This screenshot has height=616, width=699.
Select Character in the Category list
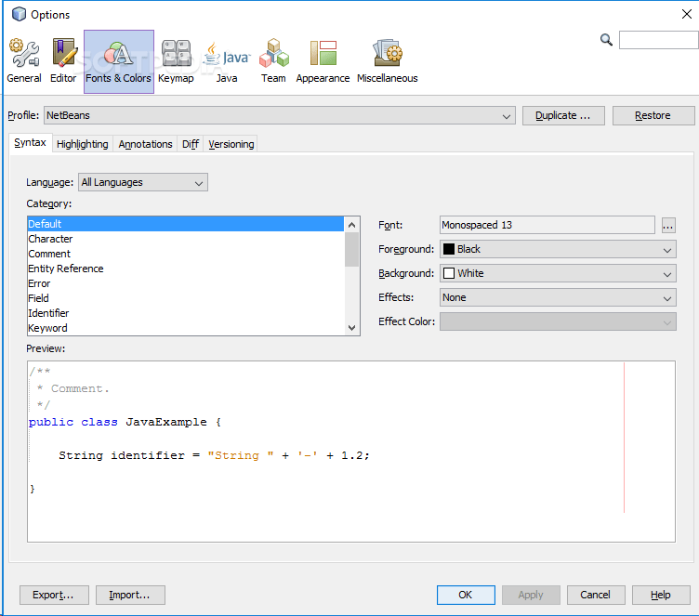click(186, 239)
